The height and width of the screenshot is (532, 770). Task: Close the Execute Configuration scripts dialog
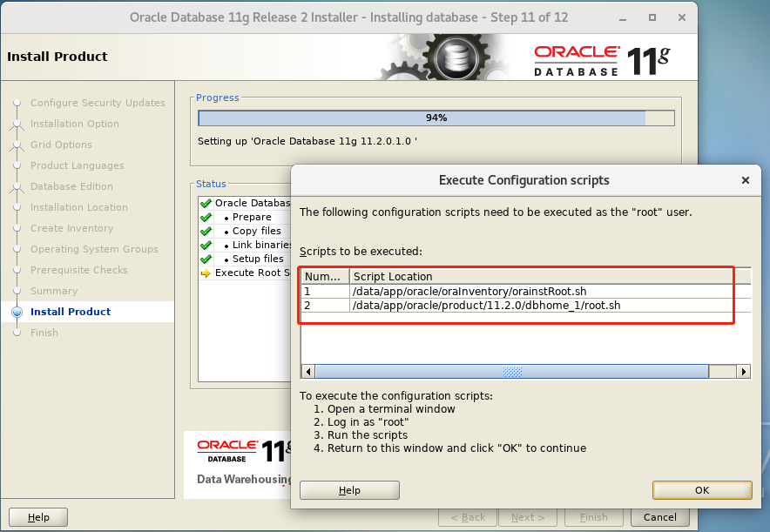[x=745, y=180]
